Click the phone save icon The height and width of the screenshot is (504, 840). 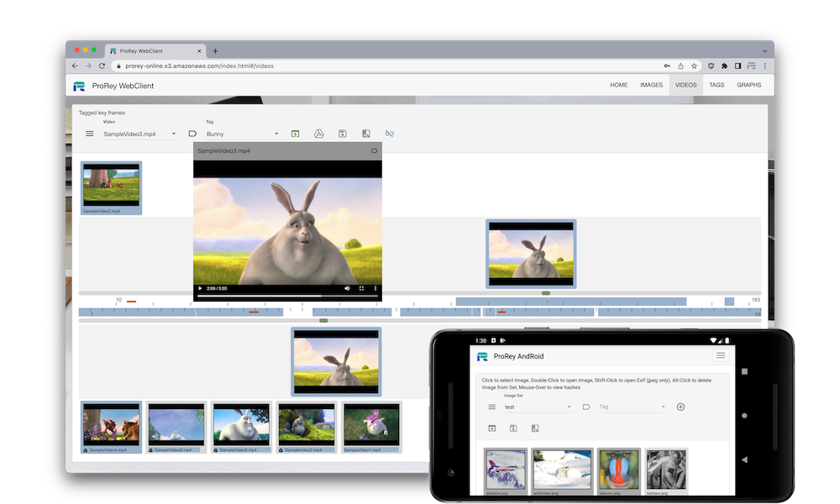513,428
